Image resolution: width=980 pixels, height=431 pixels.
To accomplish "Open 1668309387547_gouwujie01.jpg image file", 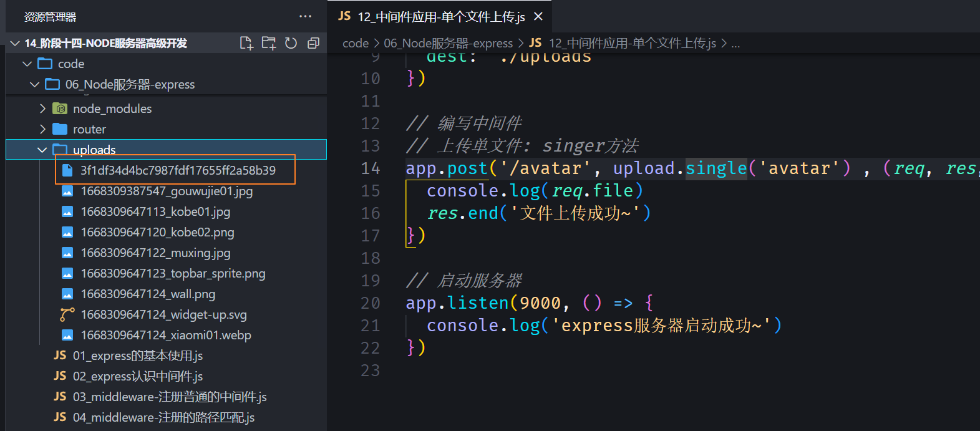I will coord(167,191).
